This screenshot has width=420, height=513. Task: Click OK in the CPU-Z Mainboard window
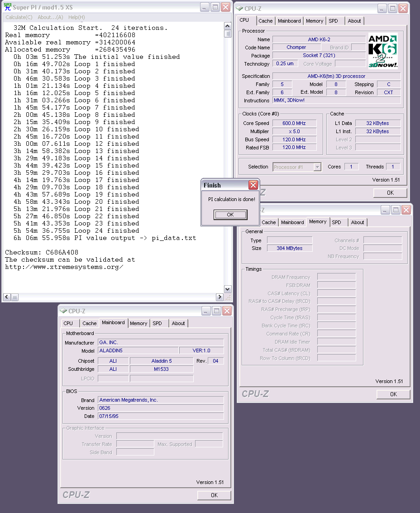[x=214, y=495]
